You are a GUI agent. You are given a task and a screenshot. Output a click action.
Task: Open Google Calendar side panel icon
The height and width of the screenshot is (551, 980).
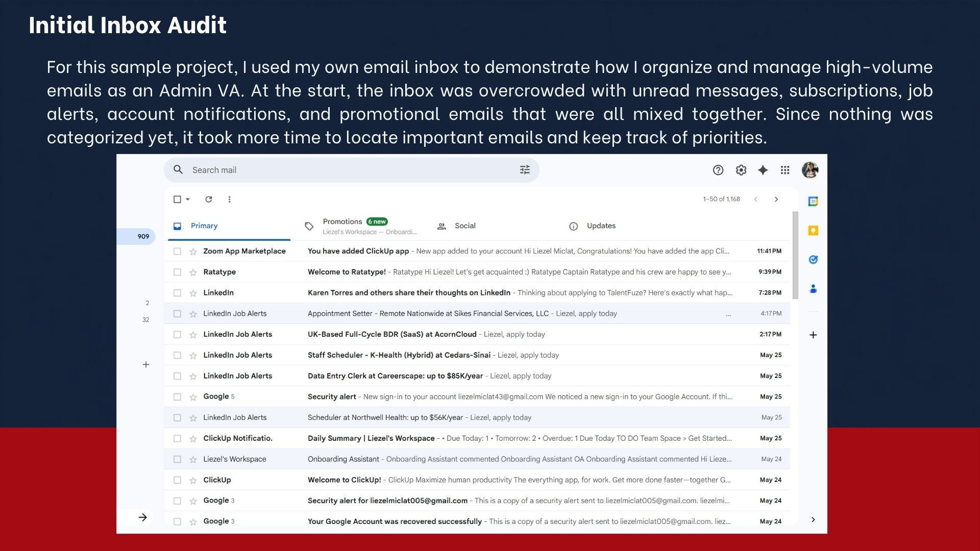(814, 201)
